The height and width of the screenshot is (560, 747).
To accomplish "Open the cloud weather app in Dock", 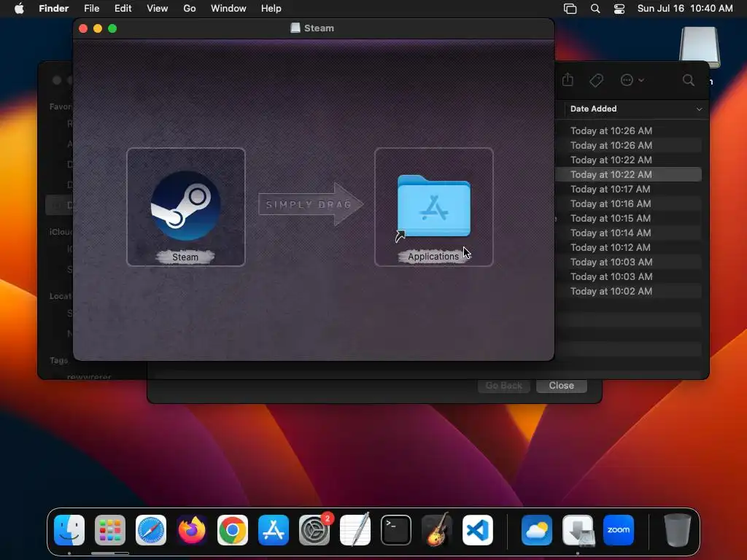I will (x=537, y=530).
